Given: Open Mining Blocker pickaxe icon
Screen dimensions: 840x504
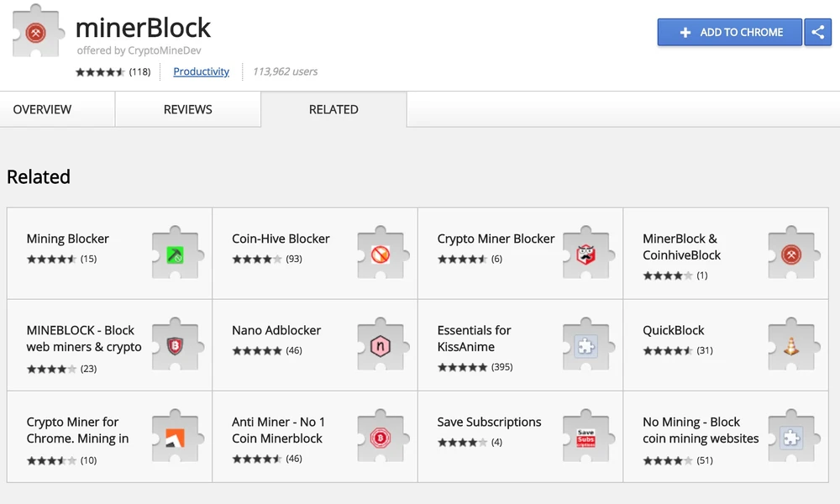Looking at the screenshot, I should [x=175, y=253].
